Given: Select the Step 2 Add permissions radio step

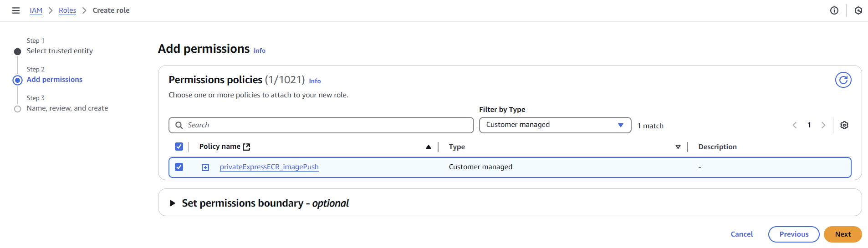Looking at the screenshot, I should pyautogui.click(x=18, y=81).
